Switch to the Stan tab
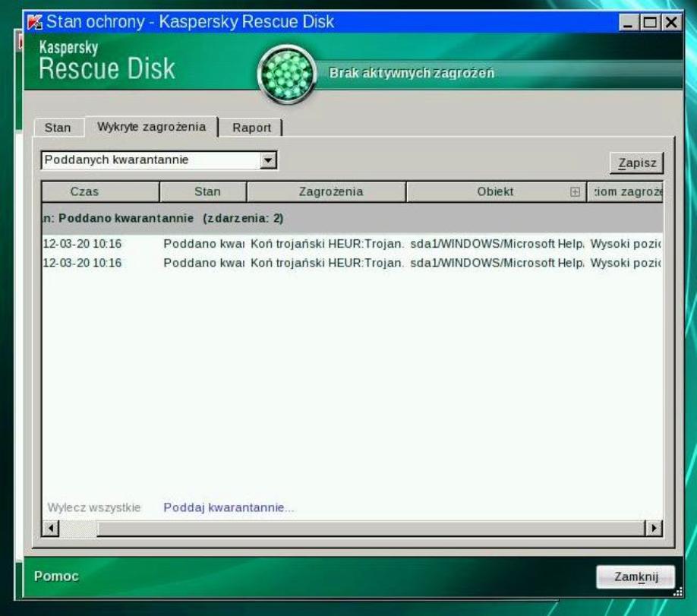 point(58,128)
